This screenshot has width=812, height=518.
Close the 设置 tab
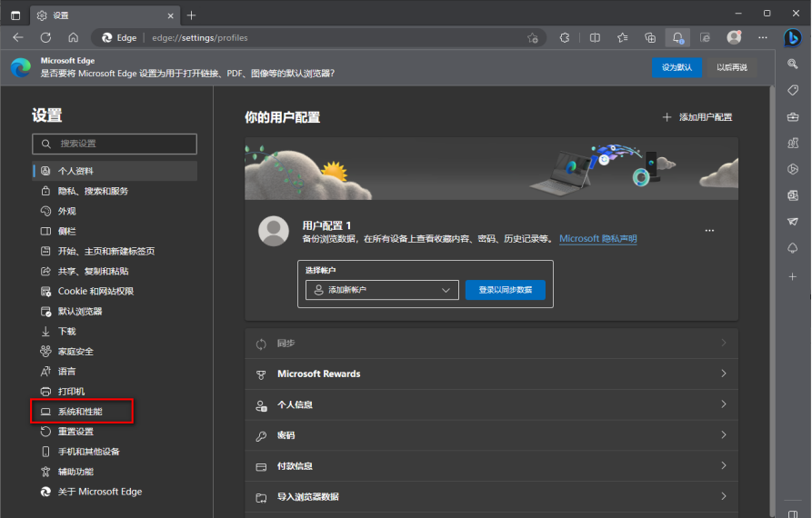(x=170, y=16)
